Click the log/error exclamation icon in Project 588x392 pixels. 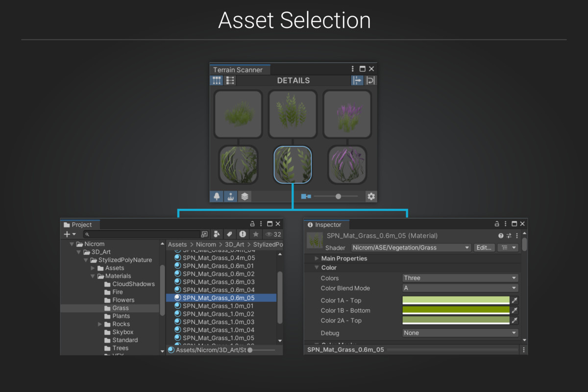(243, 234)
